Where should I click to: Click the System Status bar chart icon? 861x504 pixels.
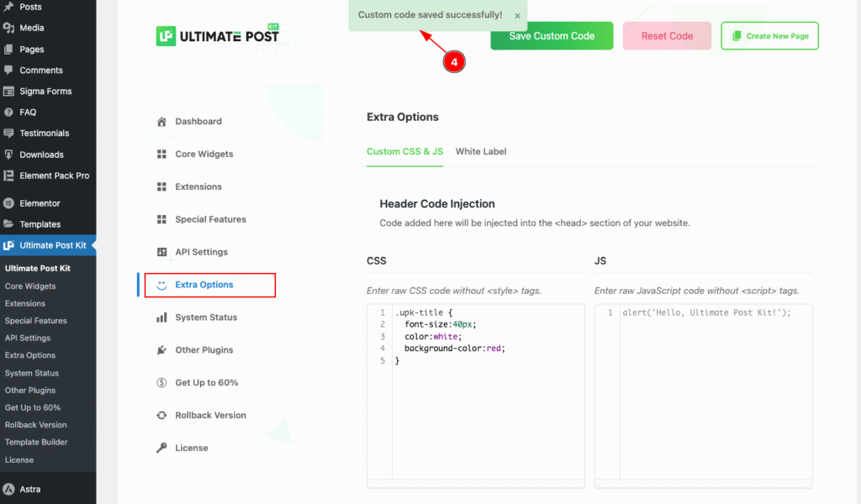161,318
